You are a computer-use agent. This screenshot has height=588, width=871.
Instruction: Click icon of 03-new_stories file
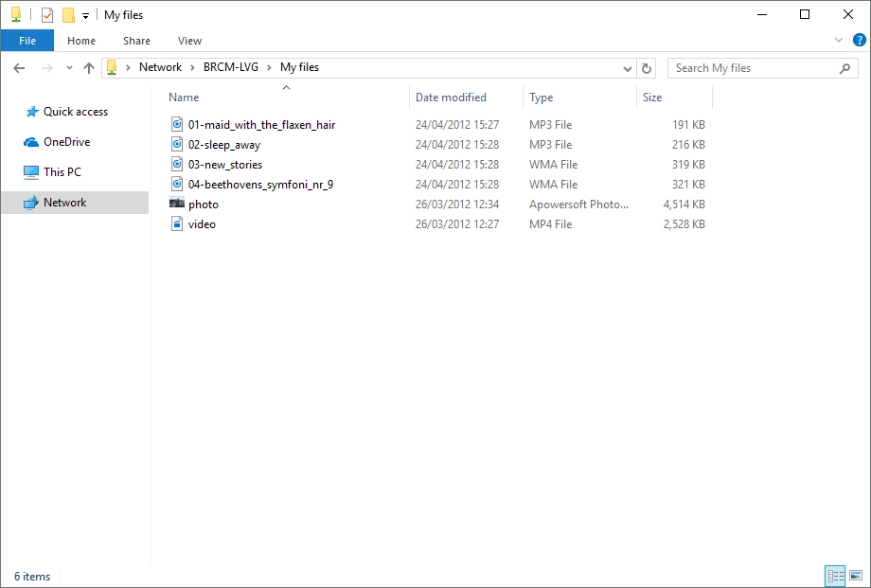tap(177, 165)
